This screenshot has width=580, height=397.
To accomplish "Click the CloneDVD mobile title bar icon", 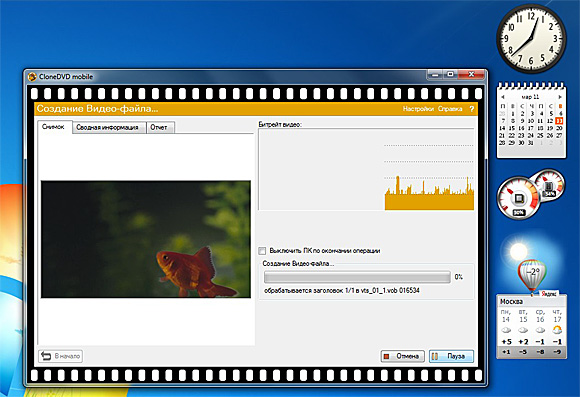I will click(x=32, y=77).
